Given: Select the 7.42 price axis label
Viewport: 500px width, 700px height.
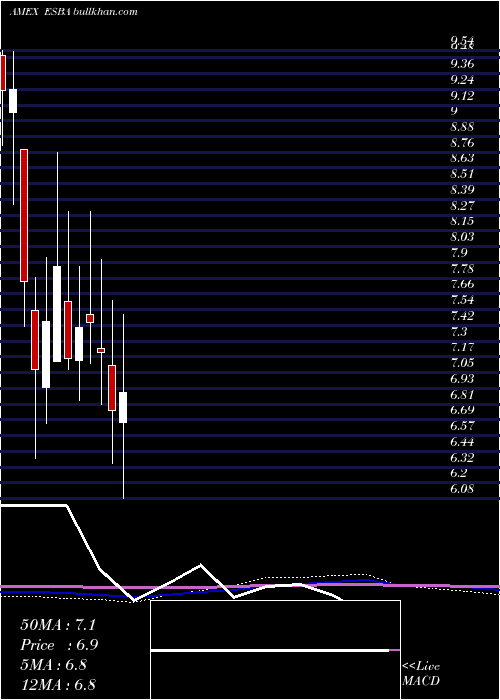Looking at the screenshot, I should point(462,316).
